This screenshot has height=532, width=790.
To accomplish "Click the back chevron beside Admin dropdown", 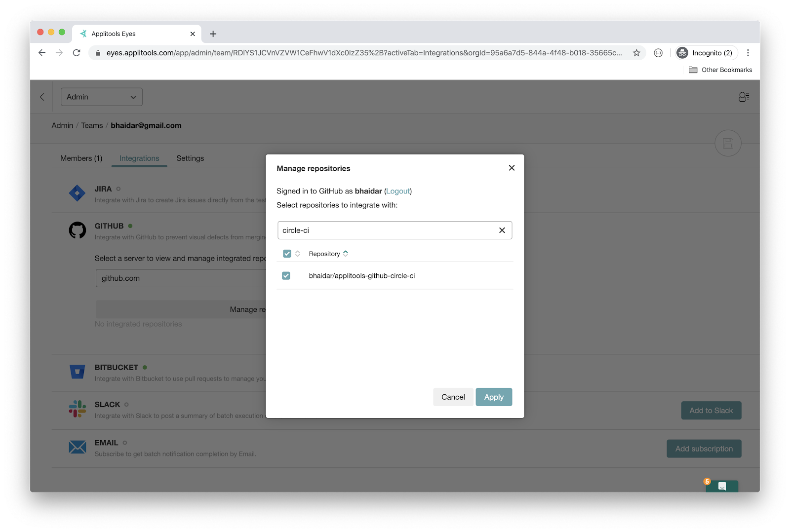I will (42, 97).
